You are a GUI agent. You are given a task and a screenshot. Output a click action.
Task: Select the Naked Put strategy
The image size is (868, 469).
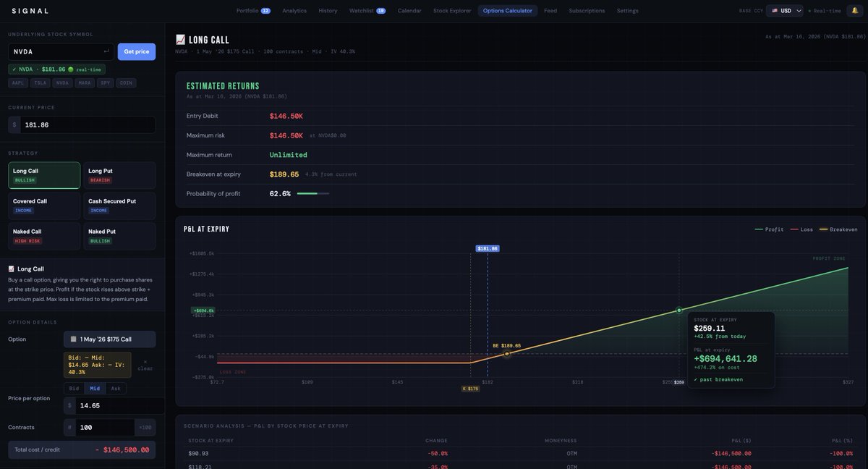pyautogui.click(x=119, y=236)
